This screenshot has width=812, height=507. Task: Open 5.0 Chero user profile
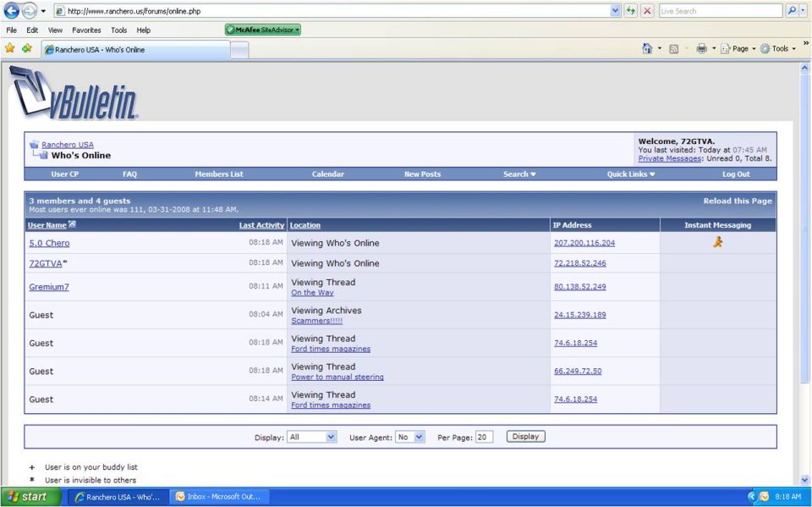tap(49, 243)
